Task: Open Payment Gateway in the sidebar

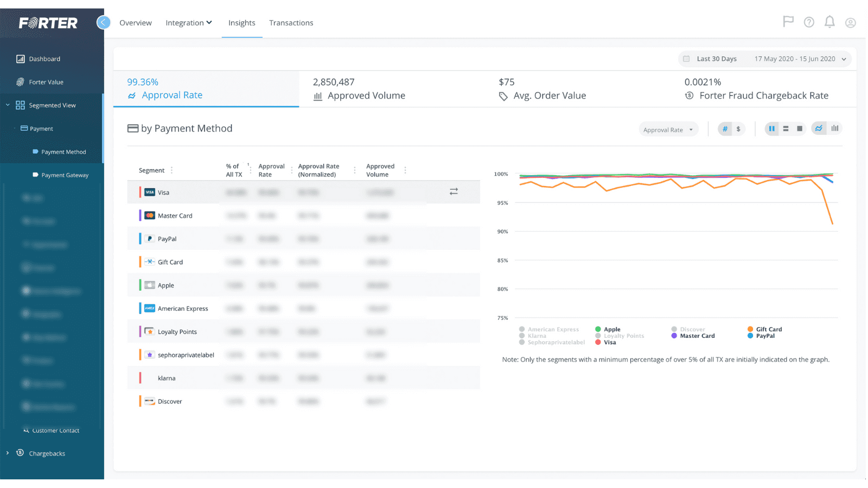Action: [x=65, y=175]
